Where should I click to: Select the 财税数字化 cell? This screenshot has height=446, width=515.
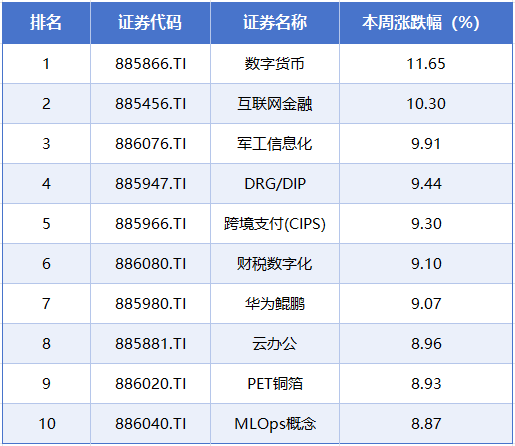click(x=275, y=264)
